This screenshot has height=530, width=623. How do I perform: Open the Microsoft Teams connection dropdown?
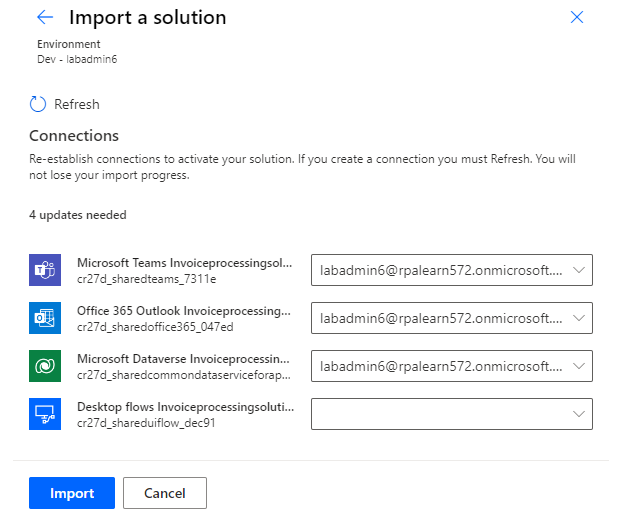click(452, 270)
